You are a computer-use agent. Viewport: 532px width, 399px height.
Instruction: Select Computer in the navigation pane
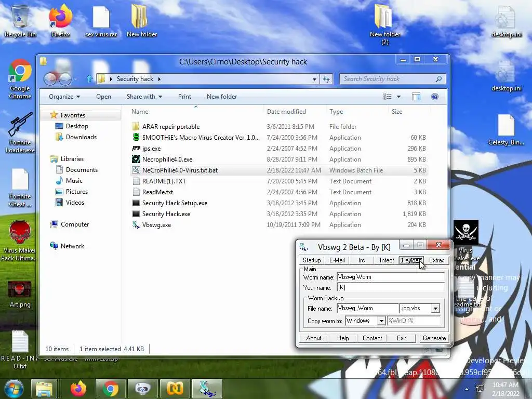click(x=75, y=224)
